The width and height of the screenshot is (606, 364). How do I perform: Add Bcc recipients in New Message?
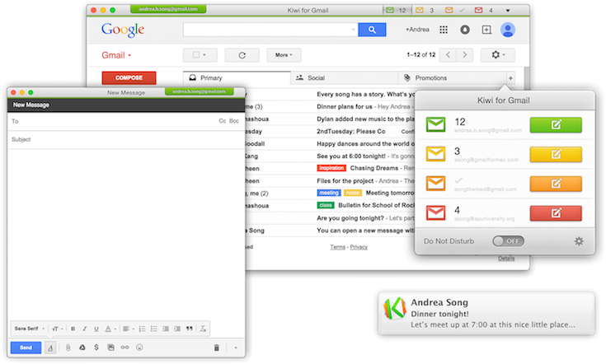[234, 121]
